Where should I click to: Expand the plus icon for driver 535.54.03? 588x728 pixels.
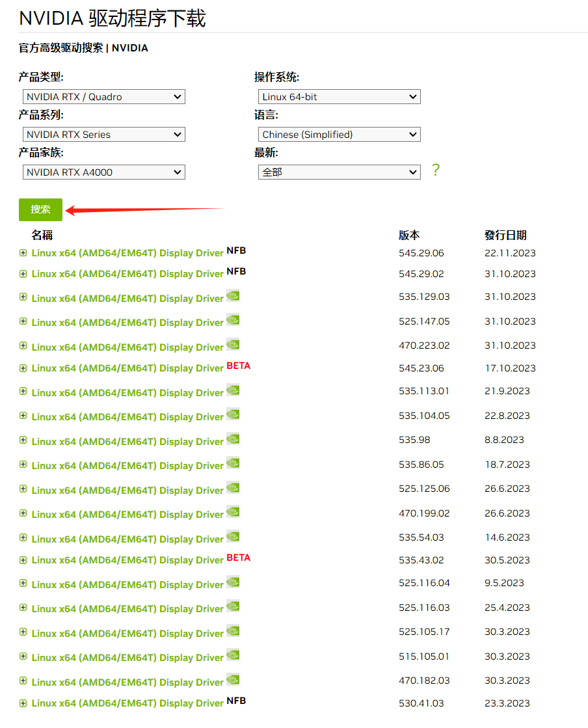[23, 537]
